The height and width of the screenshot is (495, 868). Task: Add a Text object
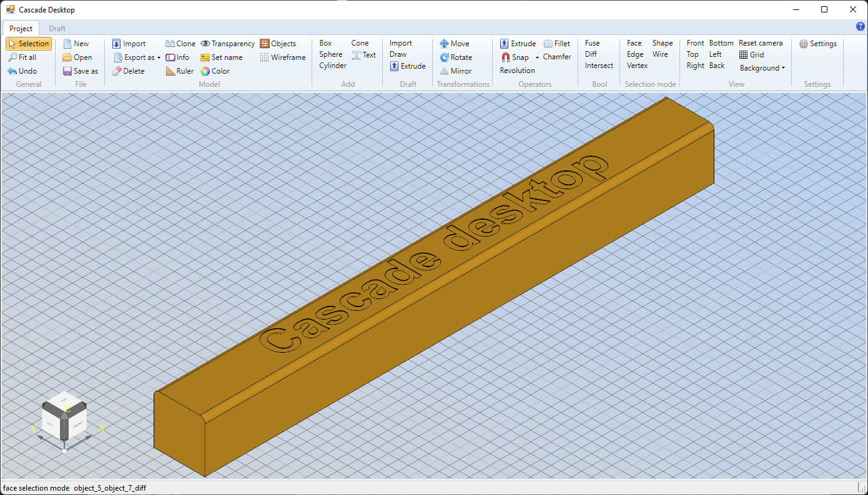[363, 55]
